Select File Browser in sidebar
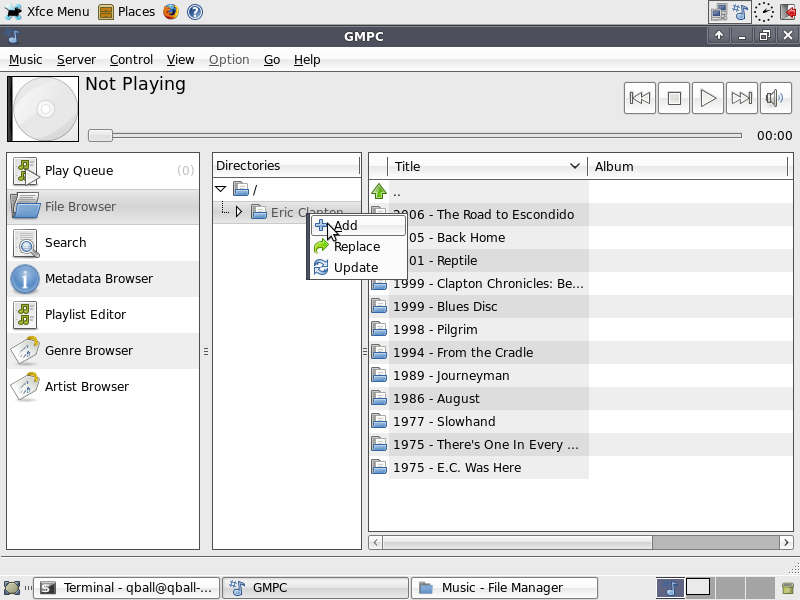Screen dimensions: 800x600 coord(103,207)
